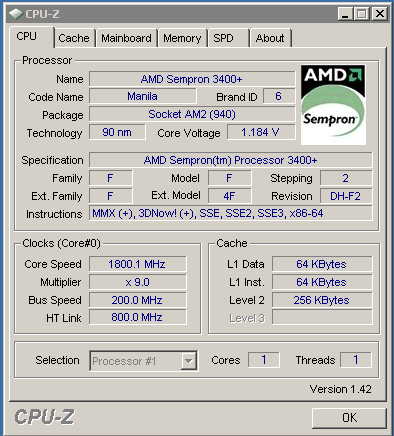Switch to the Cache tab
This screenshot has width=394, height=436.
pos(74,38)
